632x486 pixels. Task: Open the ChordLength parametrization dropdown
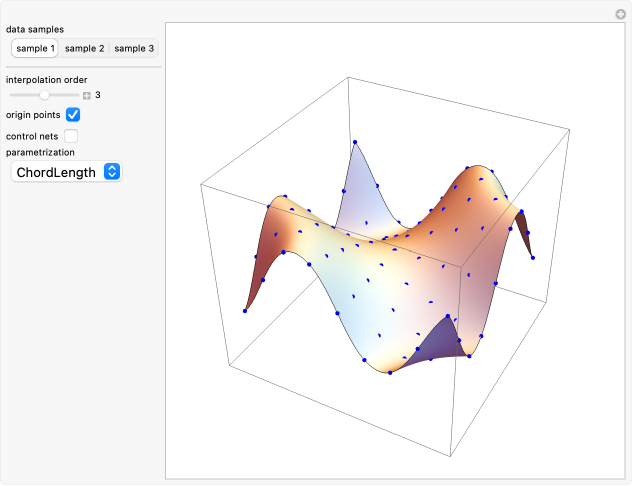click(x=66, y=172)
